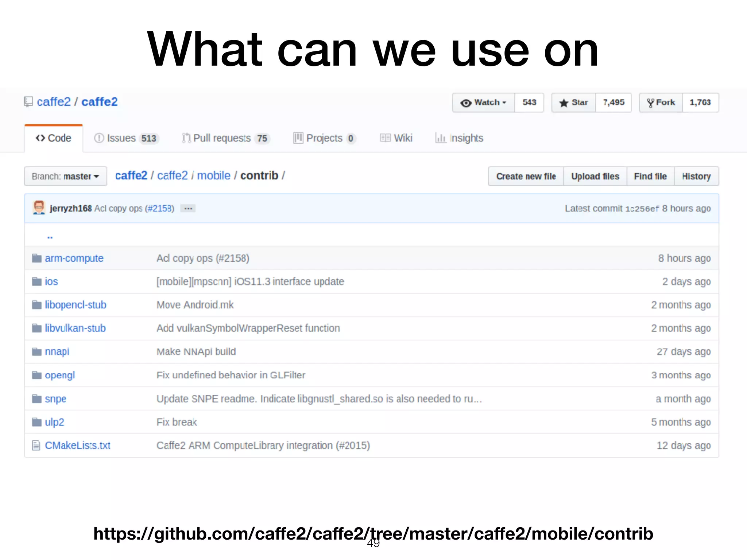
Task: Open the nnapi folder
Action: point(57,351)
